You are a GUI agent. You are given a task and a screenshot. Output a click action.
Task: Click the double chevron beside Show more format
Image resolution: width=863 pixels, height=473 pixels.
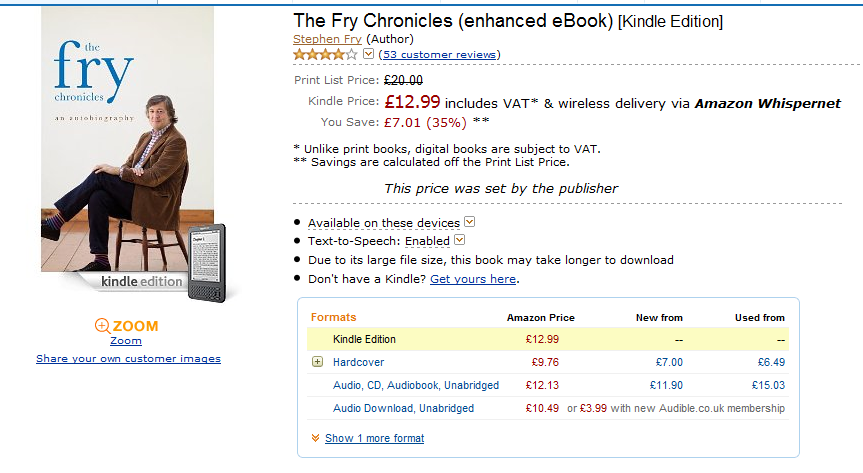click(316, 438)
